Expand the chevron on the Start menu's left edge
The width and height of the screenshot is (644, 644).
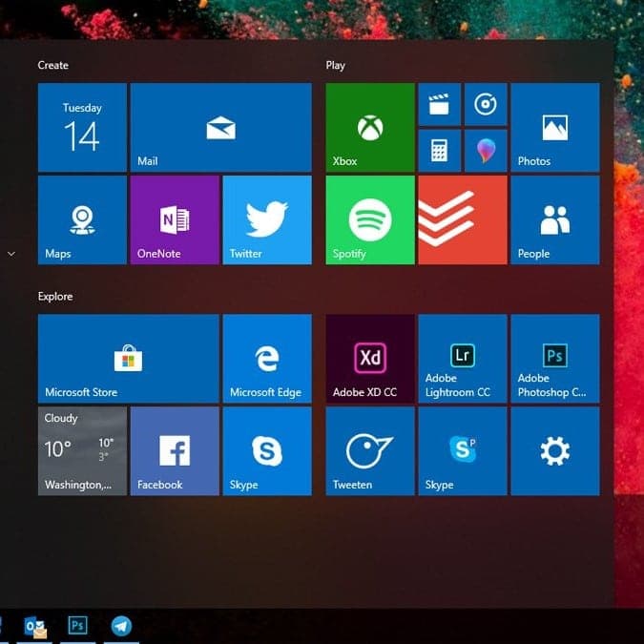tap(11, 254)
